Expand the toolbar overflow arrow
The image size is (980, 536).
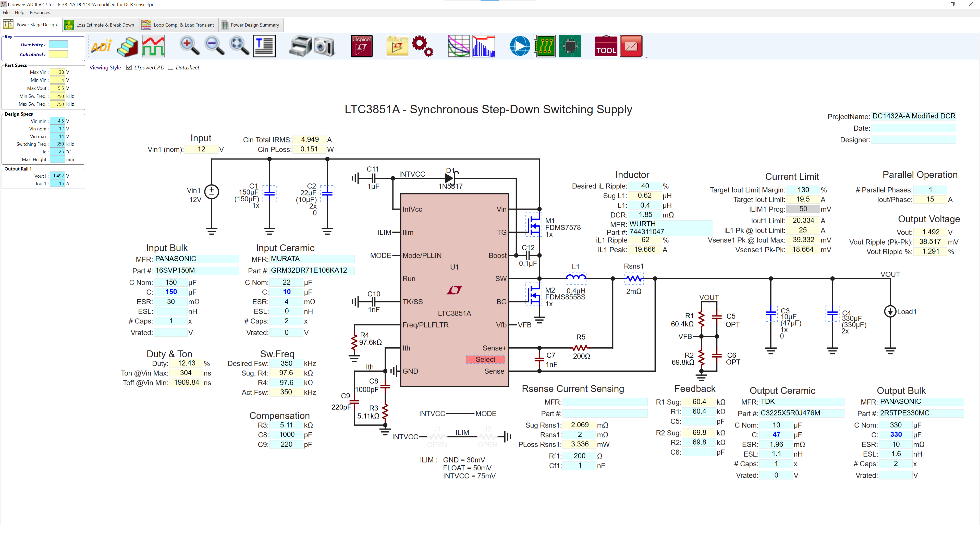point(646,57)
